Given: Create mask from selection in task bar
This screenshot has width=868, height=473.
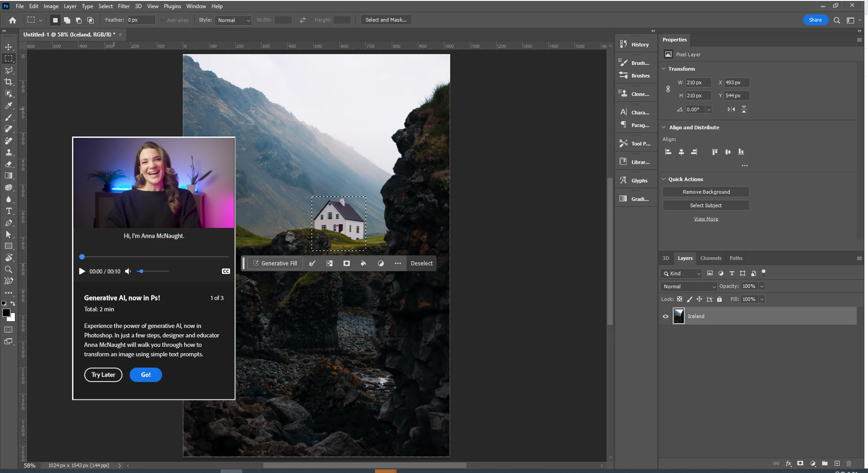Looking at the screenshot, I should click(x=347, y=264).
